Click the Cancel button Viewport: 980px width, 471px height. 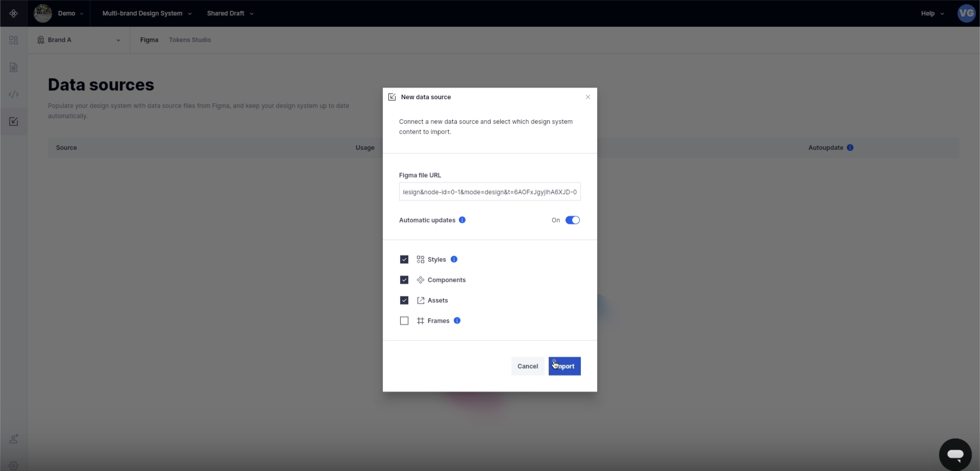point(527,366)
